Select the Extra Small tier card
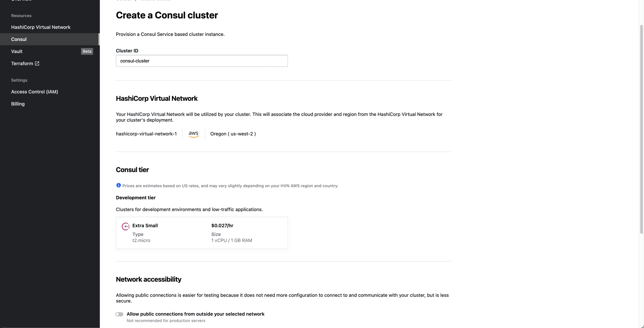644x328 pixels. point(202,233)
